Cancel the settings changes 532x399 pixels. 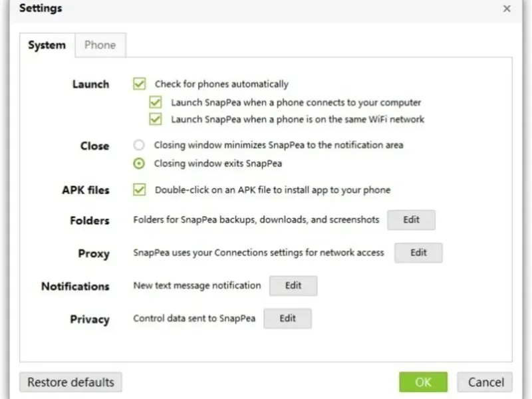(485, 382)
